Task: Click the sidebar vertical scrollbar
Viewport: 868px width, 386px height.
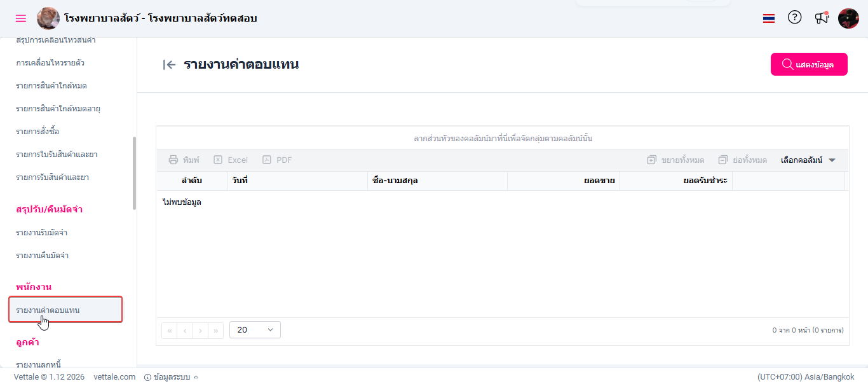Action: 134,173
